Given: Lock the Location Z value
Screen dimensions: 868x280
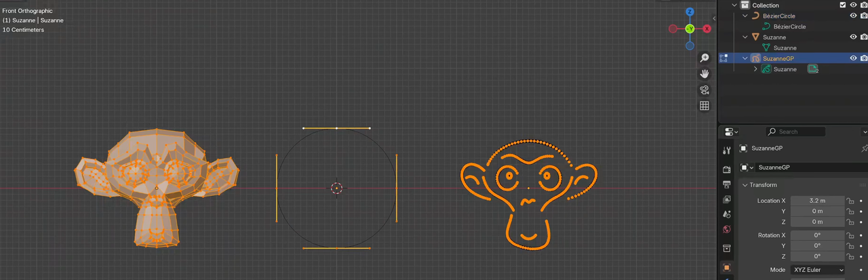Looking at the screenshot, I should click(850, 222).
